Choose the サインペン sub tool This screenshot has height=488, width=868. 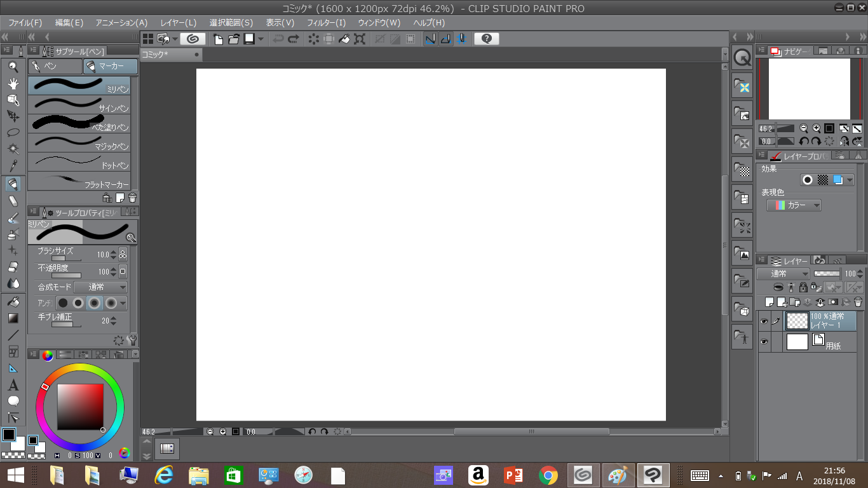pos(79,104)
